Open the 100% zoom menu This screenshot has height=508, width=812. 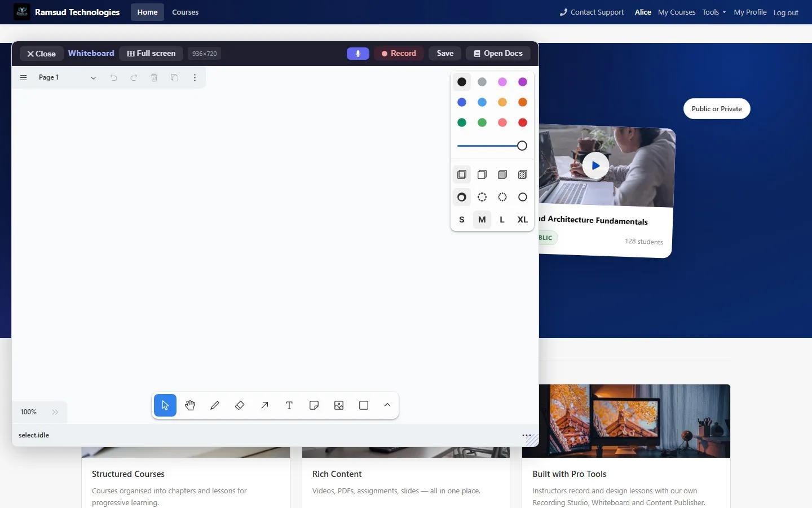click(x=29, y=412)
